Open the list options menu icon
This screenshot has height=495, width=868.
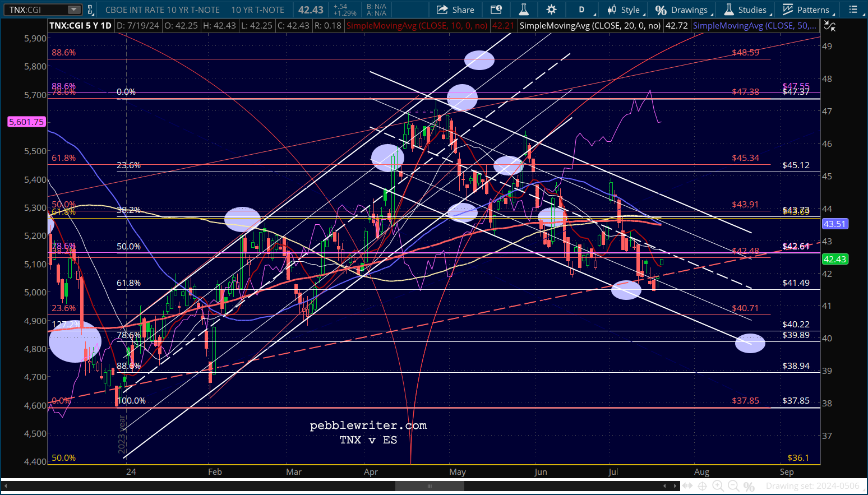point(853,10)
